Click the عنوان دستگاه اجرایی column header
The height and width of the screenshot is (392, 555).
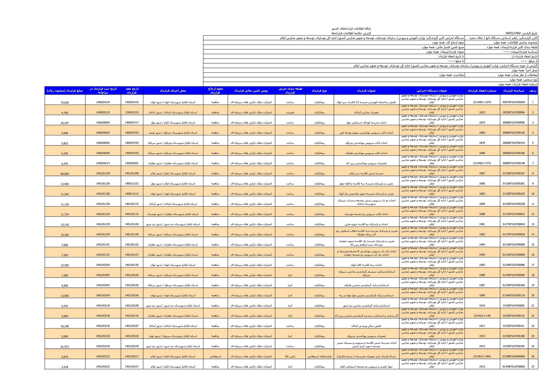tap(432, 91)
